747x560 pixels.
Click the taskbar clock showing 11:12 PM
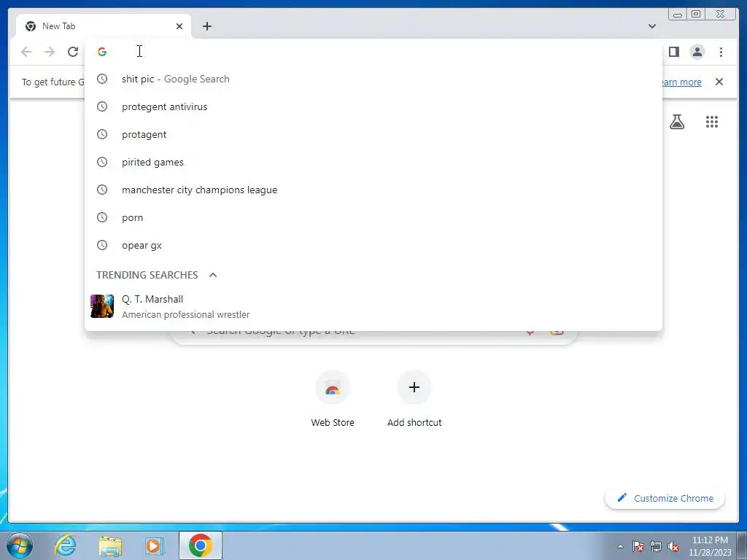(710, 546)
